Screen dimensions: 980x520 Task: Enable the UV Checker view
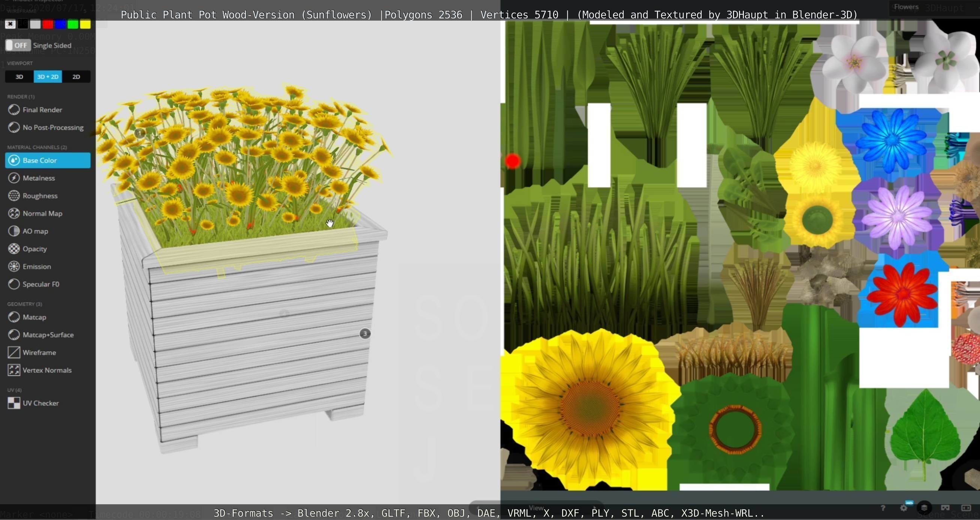click(48, 403)
